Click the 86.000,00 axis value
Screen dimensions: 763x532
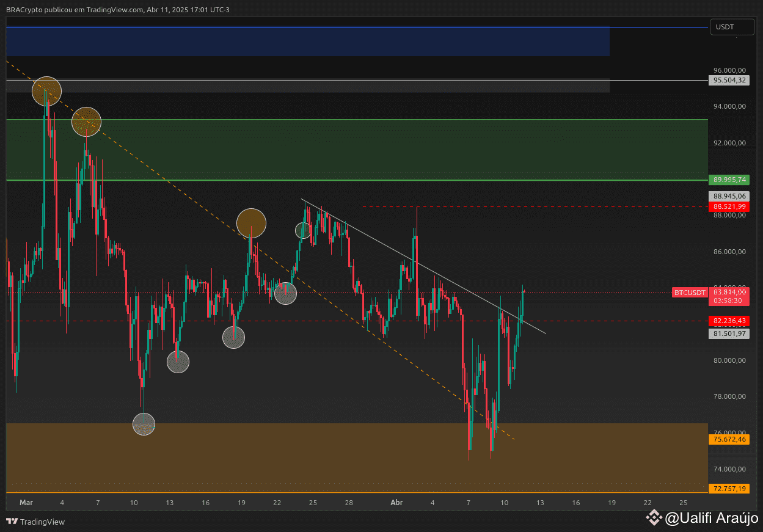pyautogui.click(x=729, y=252)
